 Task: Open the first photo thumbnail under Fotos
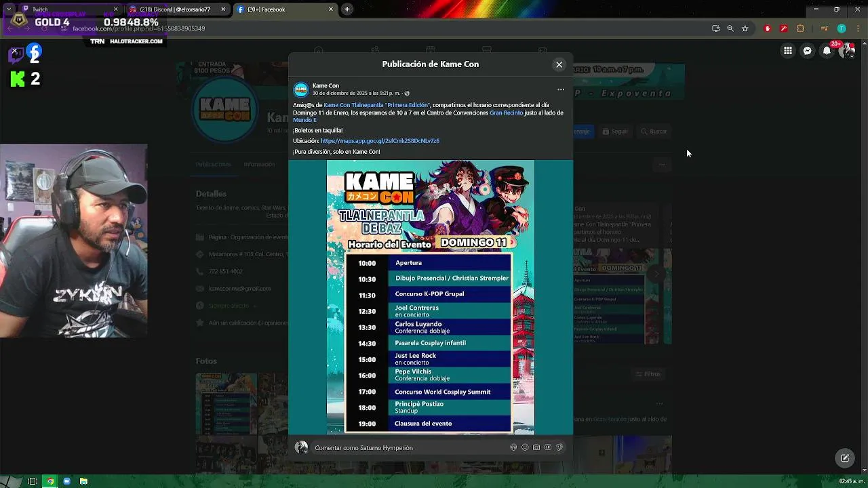pos(226,404)
